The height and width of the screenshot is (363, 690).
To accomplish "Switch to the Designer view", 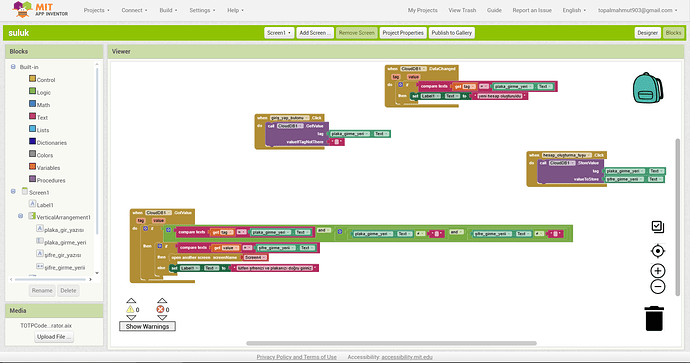I will point(647,33).
